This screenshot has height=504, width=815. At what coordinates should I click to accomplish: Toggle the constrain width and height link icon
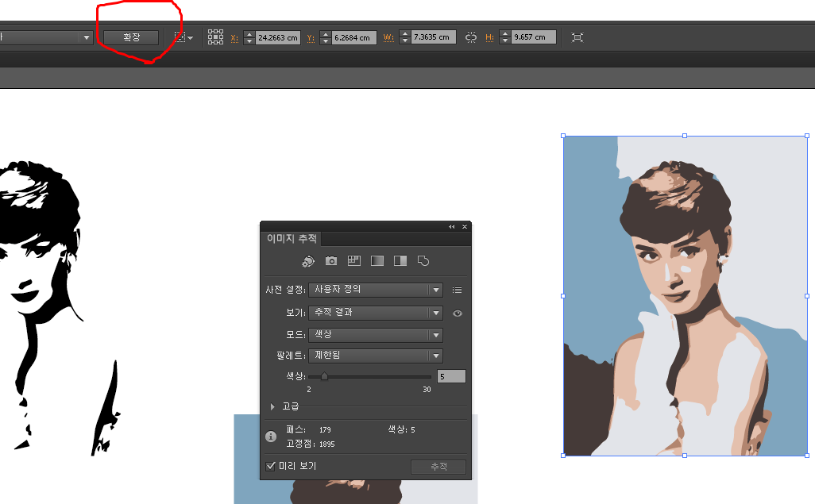(x=471, y=37)
